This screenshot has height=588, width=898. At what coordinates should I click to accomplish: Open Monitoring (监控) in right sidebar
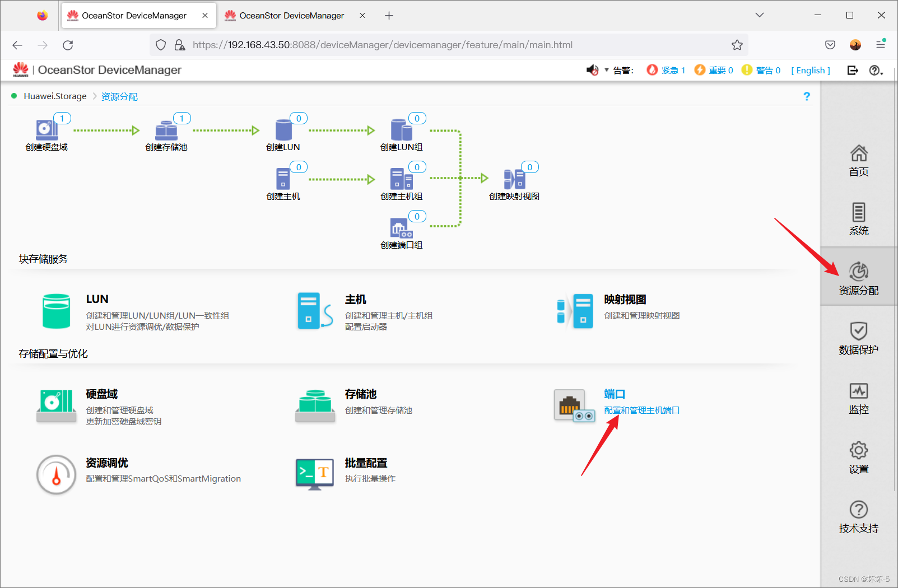click(859, 398)
